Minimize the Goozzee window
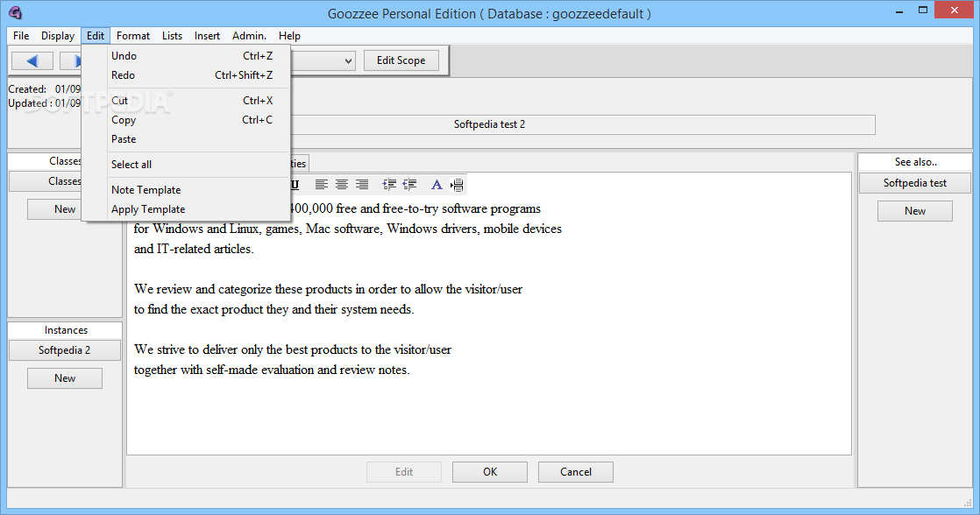 (x=899, y=11)
